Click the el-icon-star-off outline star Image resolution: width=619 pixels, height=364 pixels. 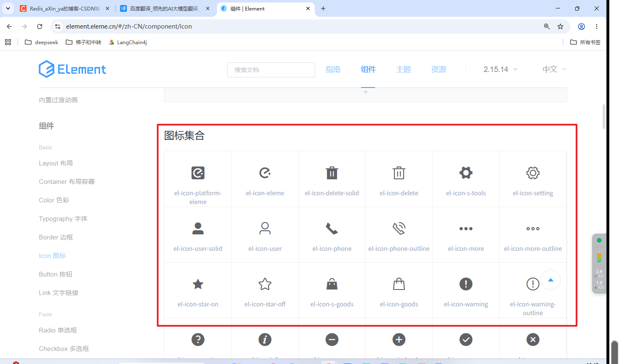pyautogui.click(x=265, y=284)
